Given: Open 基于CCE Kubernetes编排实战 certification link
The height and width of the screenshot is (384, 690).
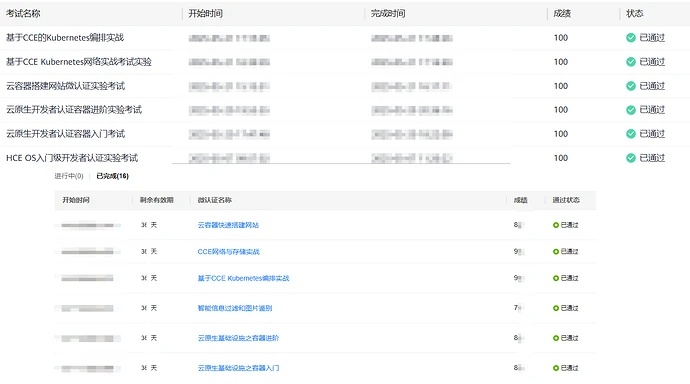Looking at the screenshot, I should pyautogui.click(x=243, y=278).
